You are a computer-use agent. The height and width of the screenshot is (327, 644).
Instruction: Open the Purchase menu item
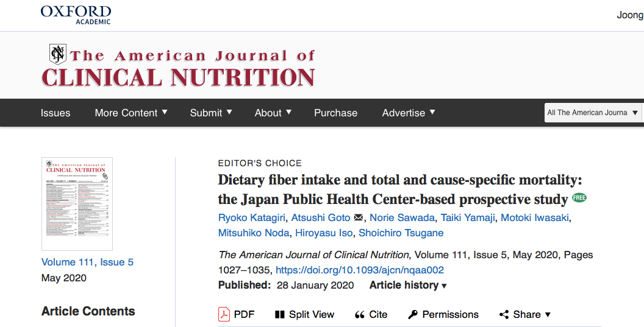click(335, 113)
